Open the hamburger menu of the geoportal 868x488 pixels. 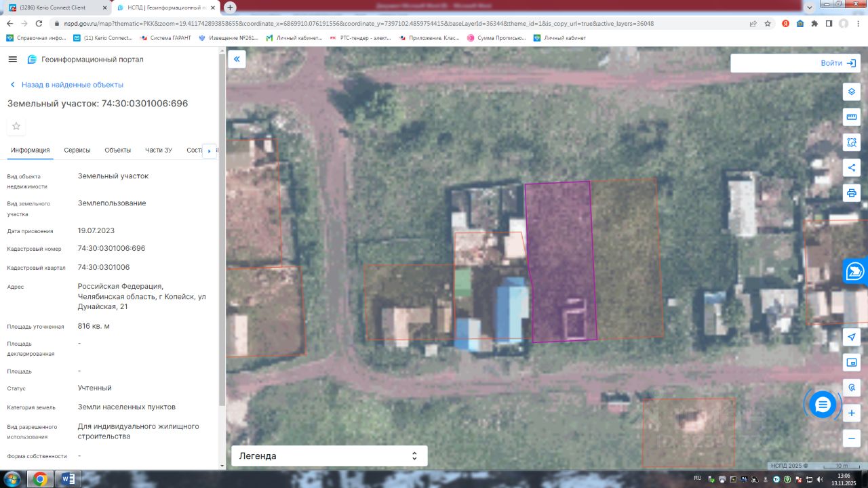click(12, 59)
